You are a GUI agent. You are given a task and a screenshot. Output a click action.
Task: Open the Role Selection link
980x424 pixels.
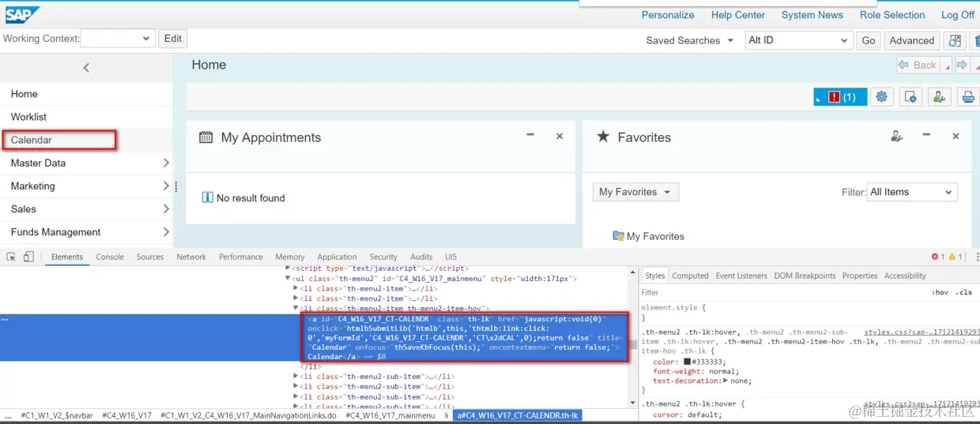pyautogui.click(x=892, y=15)
